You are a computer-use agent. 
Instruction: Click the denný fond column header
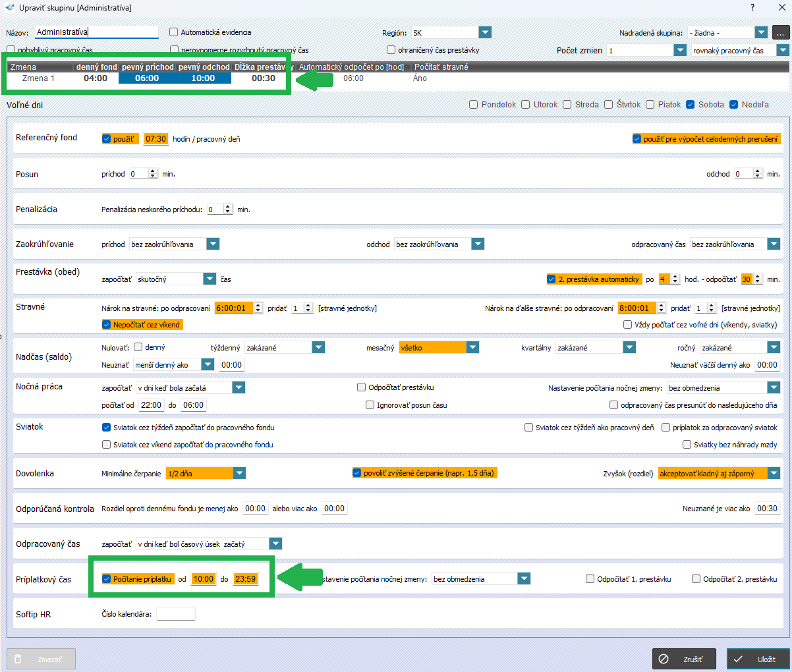[x=96, y=67]
